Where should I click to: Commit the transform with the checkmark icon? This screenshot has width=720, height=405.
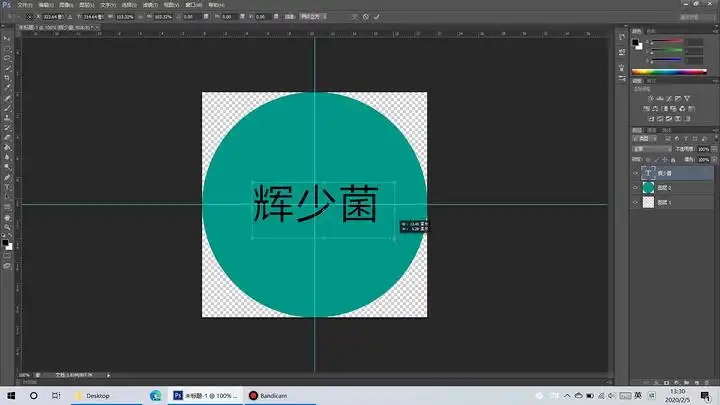point(376,17)
